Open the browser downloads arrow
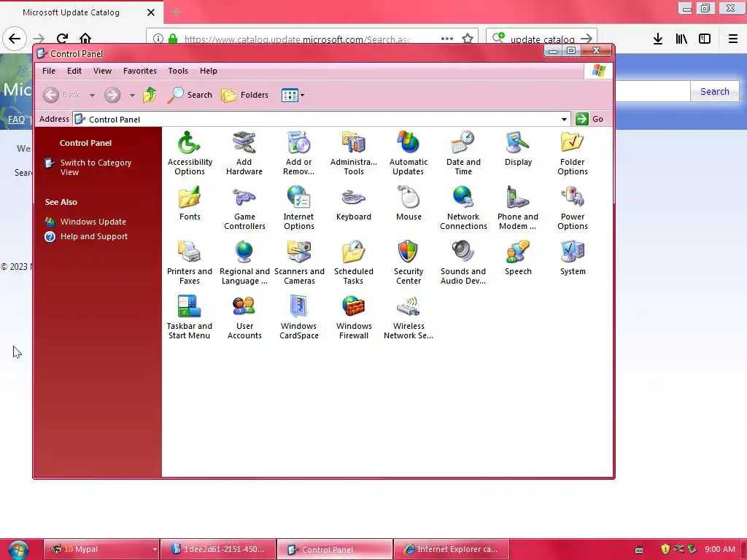This screenshot has width=747, height=560. click(657, 39)
